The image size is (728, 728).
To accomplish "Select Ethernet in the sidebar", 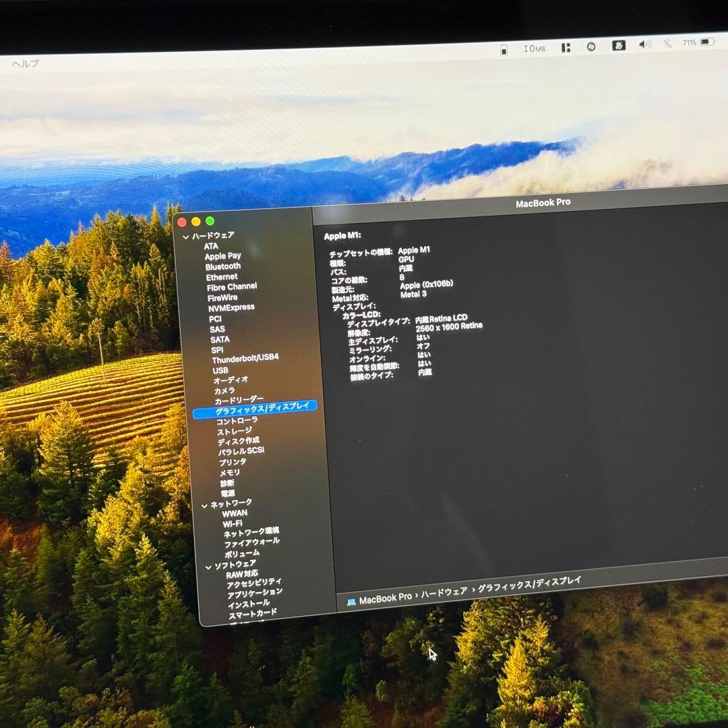I will pyautogui.click(x=222, y=277).
